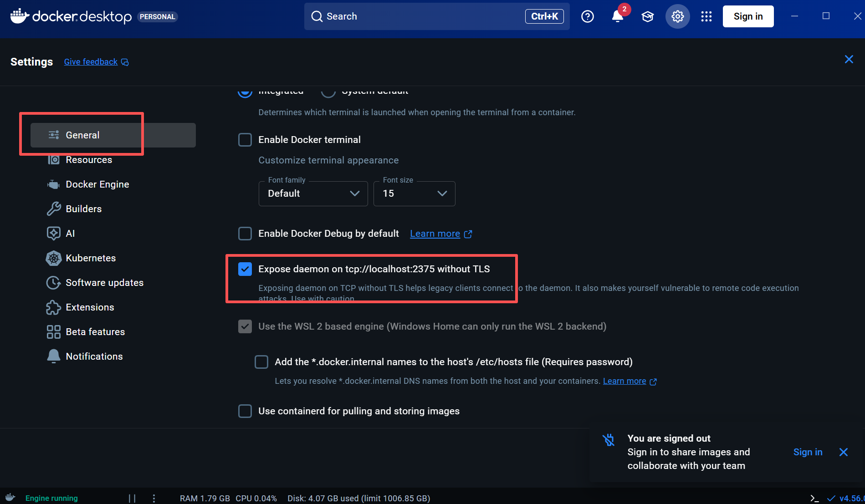Click the Resources sidebar icon
Image resolution: width=865 pixels, height=504 pixels.
(x=54, y=159)
